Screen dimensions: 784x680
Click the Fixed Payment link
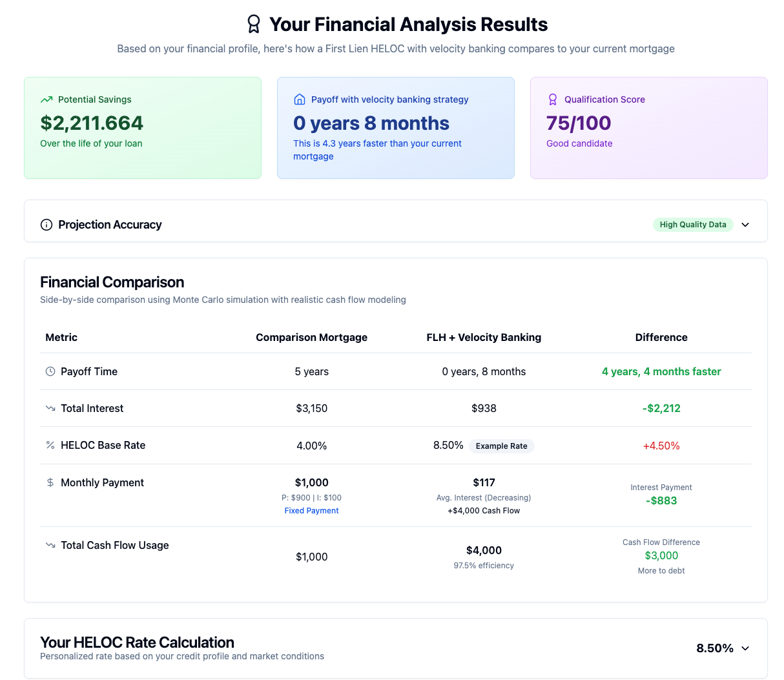tap(311, 511)
